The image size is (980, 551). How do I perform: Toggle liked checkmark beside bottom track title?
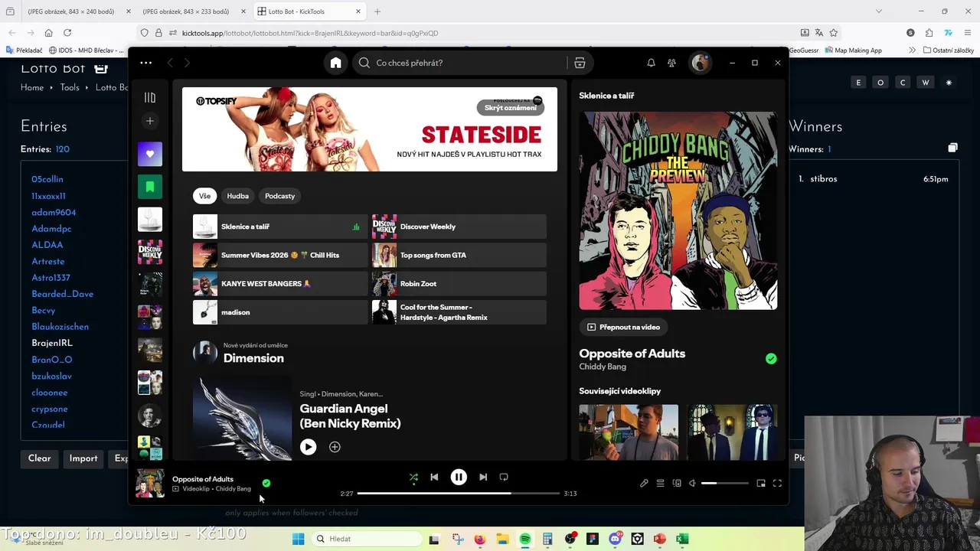(x=266, y=483)
